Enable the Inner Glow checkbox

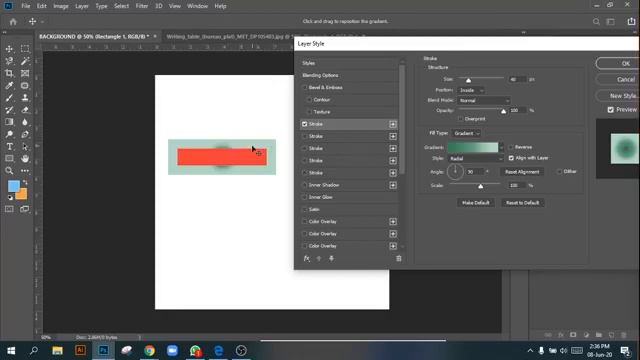coord(304,197)
